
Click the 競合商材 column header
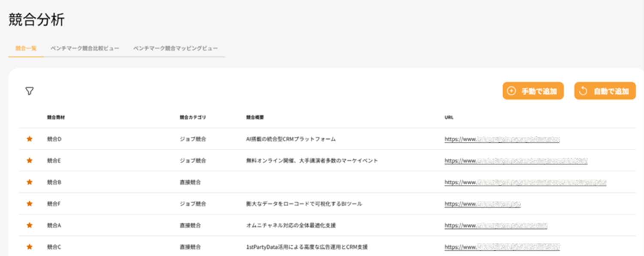56,117
